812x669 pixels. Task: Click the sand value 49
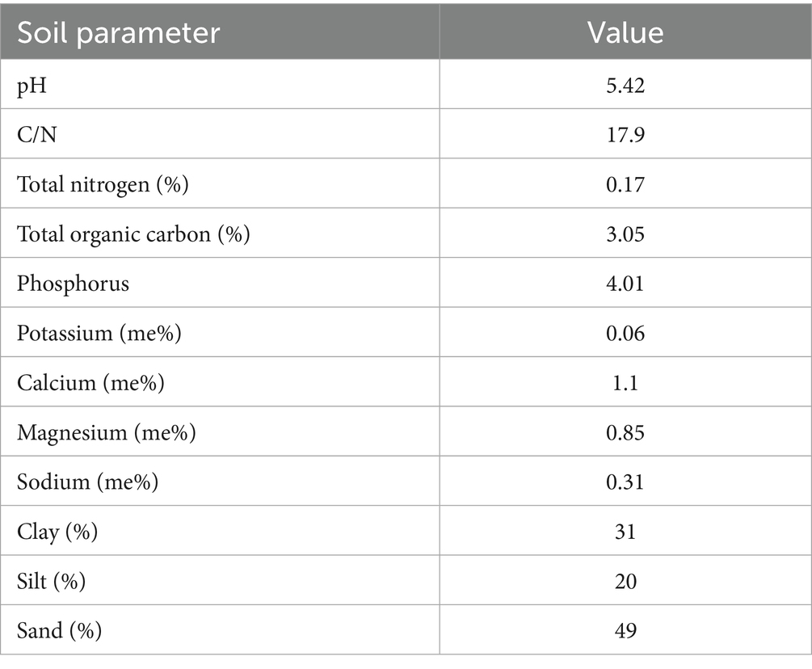pos(625,630)
